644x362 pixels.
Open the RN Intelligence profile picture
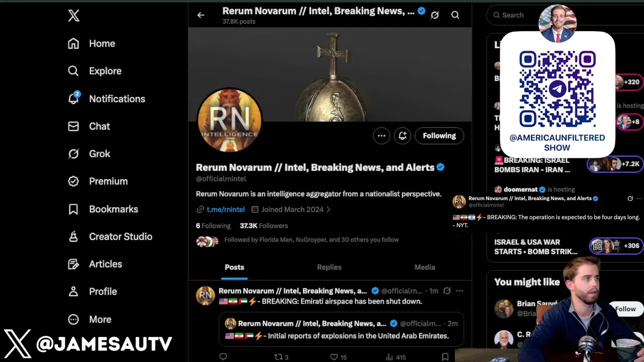(x=229, y=121)
